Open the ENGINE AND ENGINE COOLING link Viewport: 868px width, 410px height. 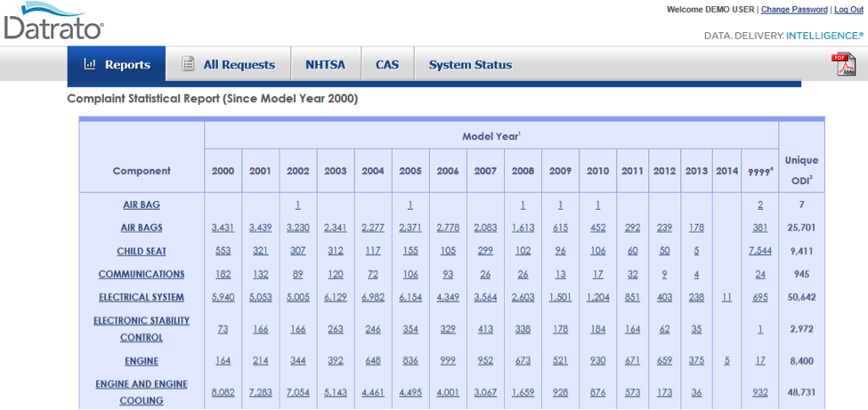click(142, 392)
